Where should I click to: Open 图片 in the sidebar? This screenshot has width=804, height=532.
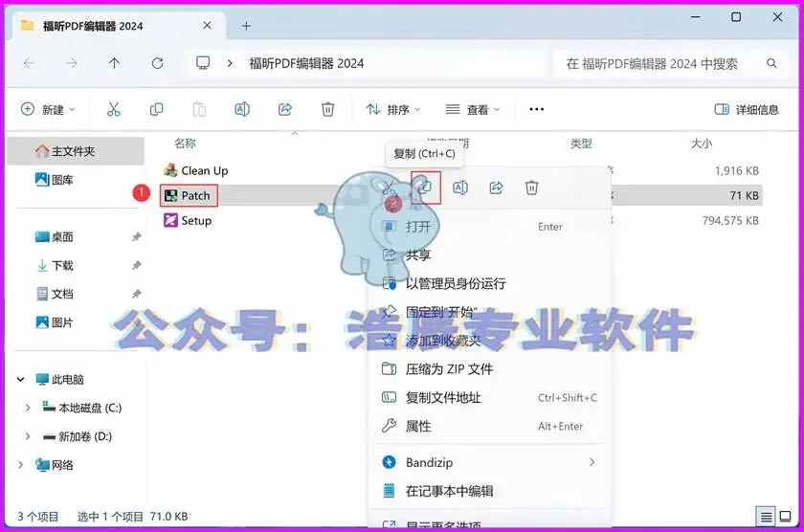(54, 322)
